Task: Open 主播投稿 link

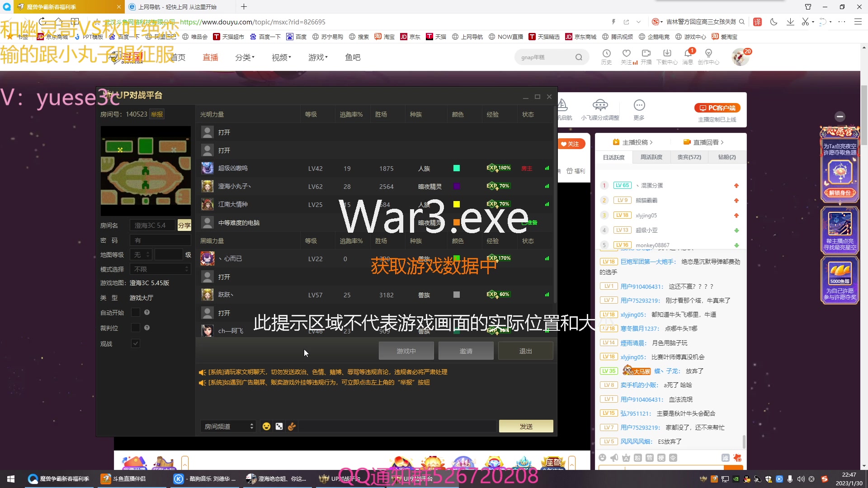Action: [632, 142]
